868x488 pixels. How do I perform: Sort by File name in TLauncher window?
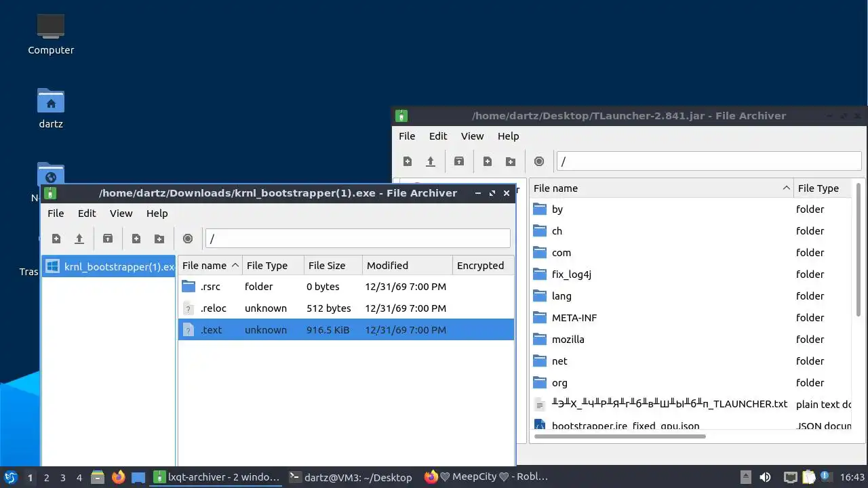(661, 188)
